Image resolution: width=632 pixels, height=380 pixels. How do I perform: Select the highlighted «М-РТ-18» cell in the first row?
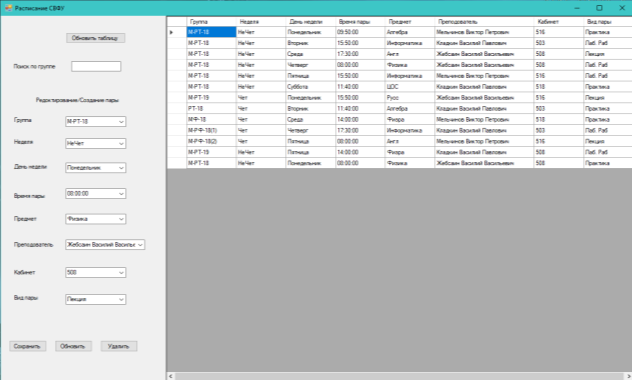pyautogui.click(x=212, y=32)
